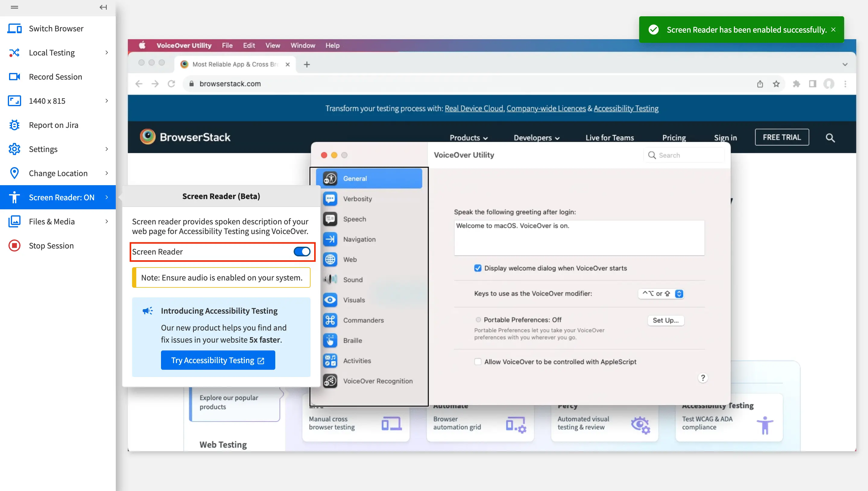Click the Stop Session icon

point(14,245)
